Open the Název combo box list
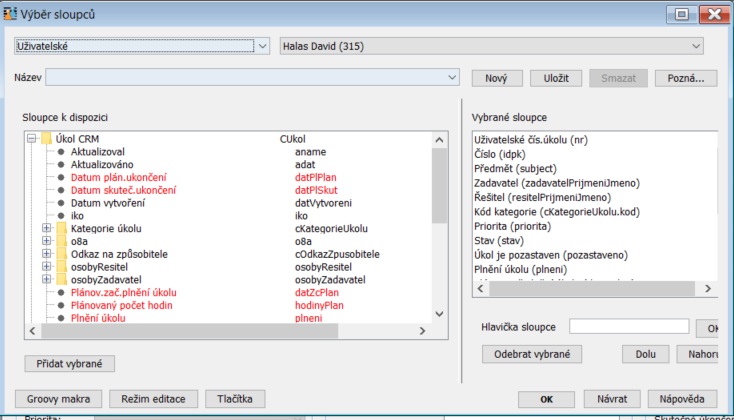Image resolution: width=734 pixels, height=420 pixels. coord(451,77)
